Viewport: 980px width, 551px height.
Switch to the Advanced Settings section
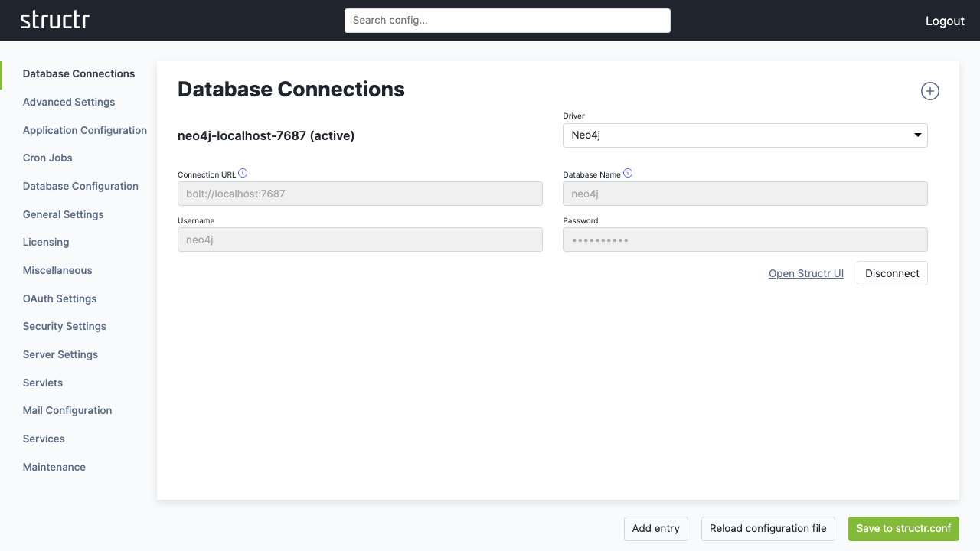[x=68, y=102]
